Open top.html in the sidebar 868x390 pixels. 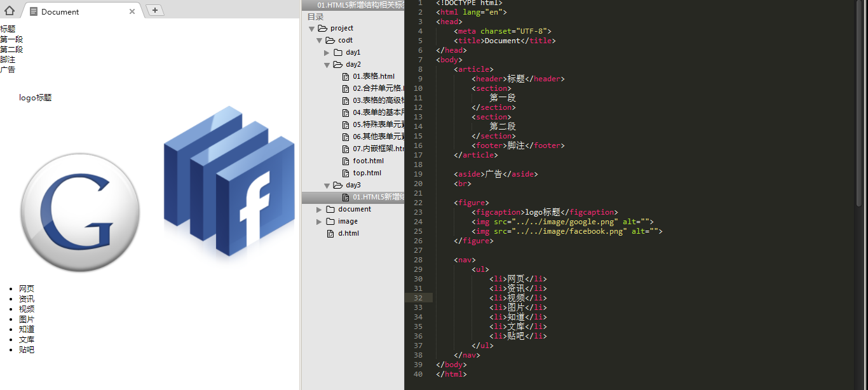point(367,173)
